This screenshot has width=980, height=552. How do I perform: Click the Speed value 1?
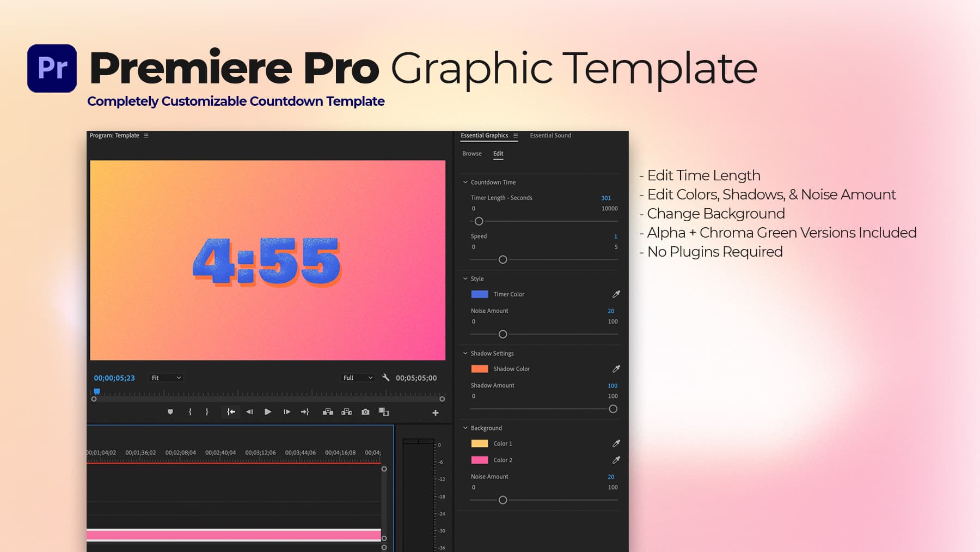(616, 236)
